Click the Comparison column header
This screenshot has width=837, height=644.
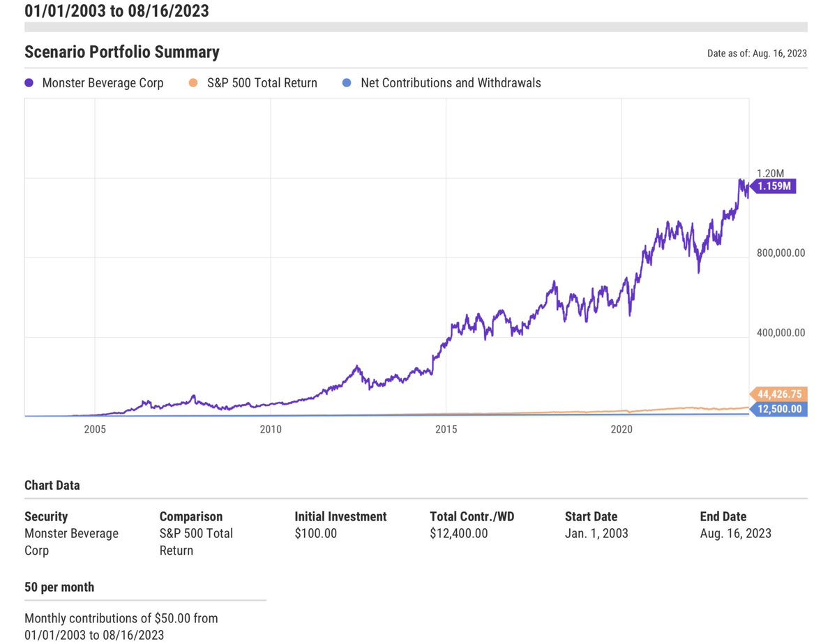pyautogui.click(x=191, y=516)
